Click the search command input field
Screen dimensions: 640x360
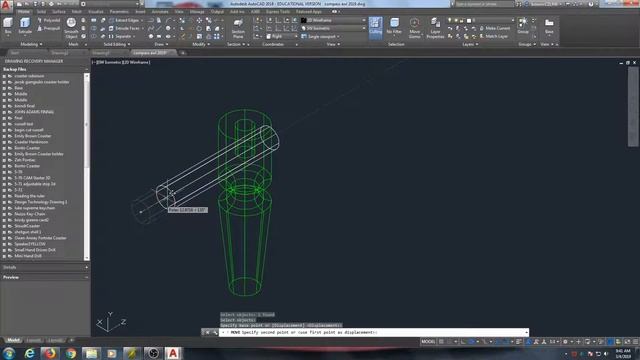[x=484, y=4]
